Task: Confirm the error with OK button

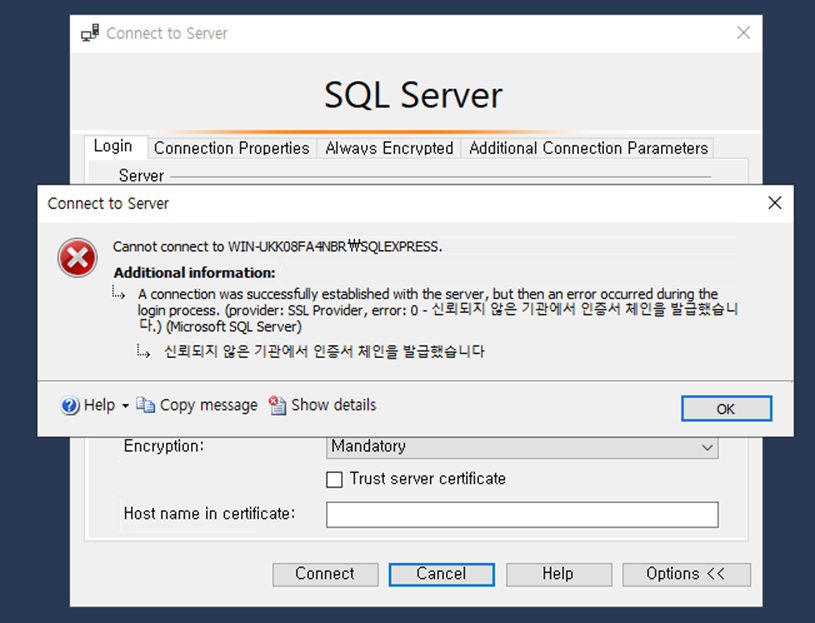Action: click(726, 408)
